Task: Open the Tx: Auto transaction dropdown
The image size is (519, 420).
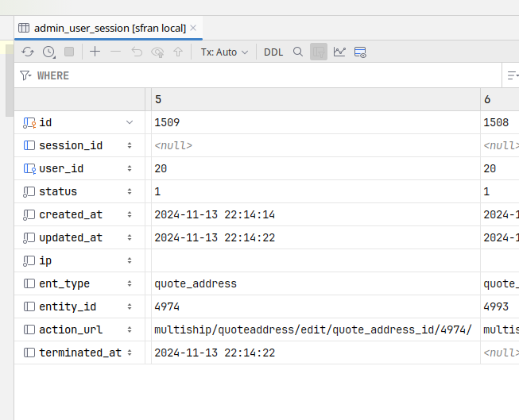Action: tap(224, 52)
